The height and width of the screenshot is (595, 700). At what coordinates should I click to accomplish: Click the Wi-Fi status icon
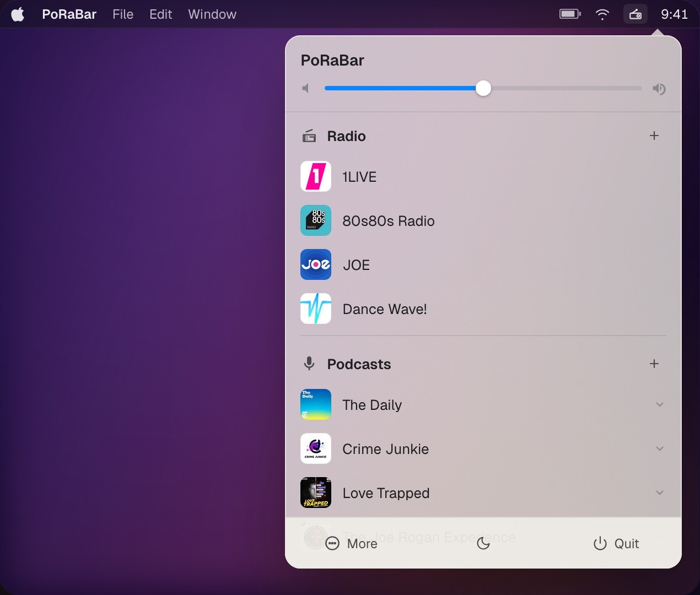coord(602,14)
